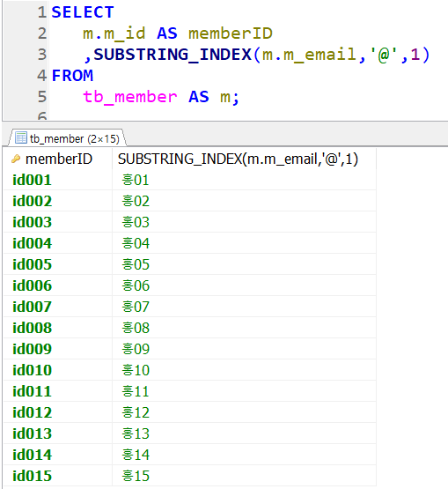Select the cell id015
The image size is (448, 489).
(58, 476)
